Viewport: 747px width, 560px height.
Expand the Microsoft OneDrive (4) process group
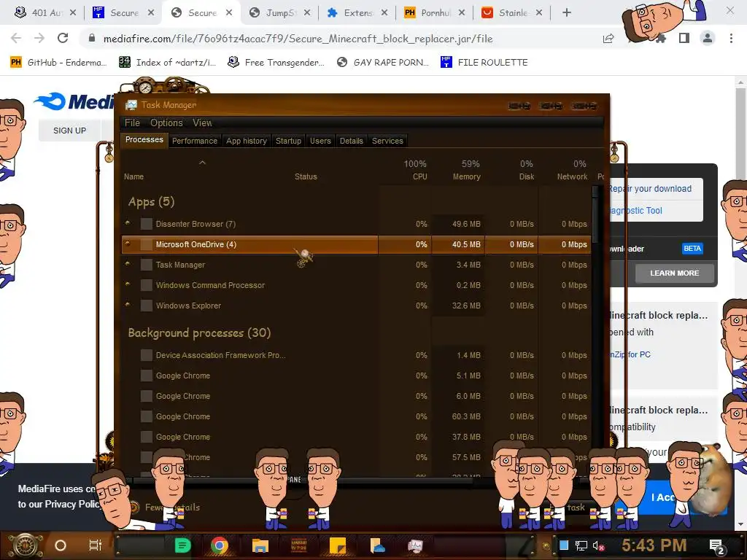[128, 244]
